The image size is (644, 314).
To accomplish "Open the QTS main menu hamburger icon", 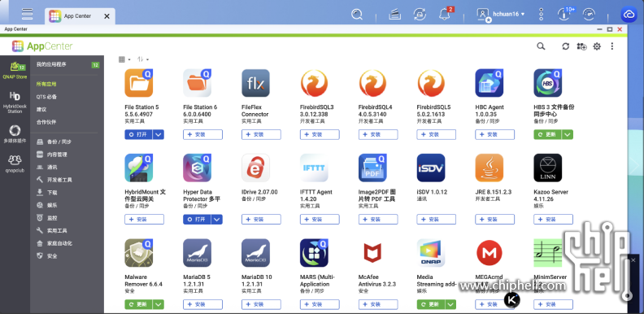I will [28, 14].
